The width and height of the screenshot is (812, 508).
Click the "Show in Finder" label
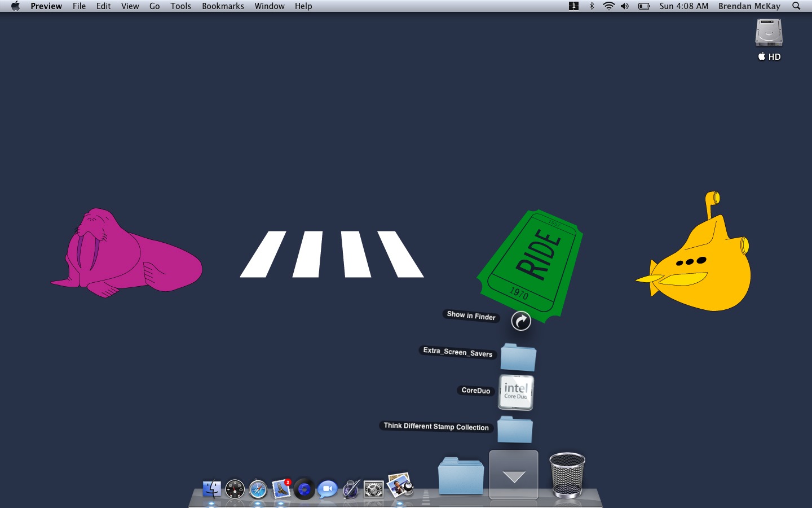pos(471,316)
